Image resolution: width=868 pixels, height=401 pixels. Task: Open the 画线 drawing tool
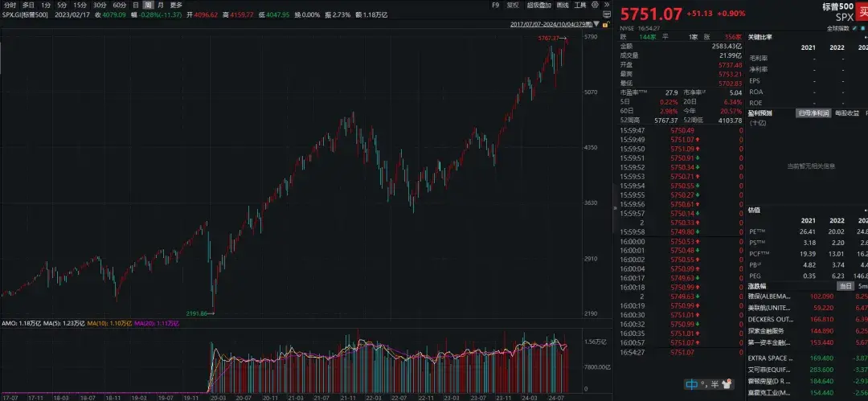coord(563,5)
